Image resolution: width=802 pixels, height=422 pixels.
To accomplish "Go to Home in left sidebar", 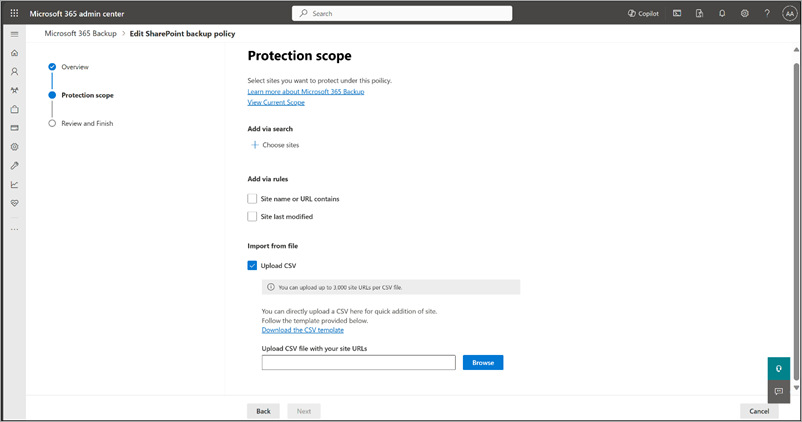I will (x=14, y=53).
